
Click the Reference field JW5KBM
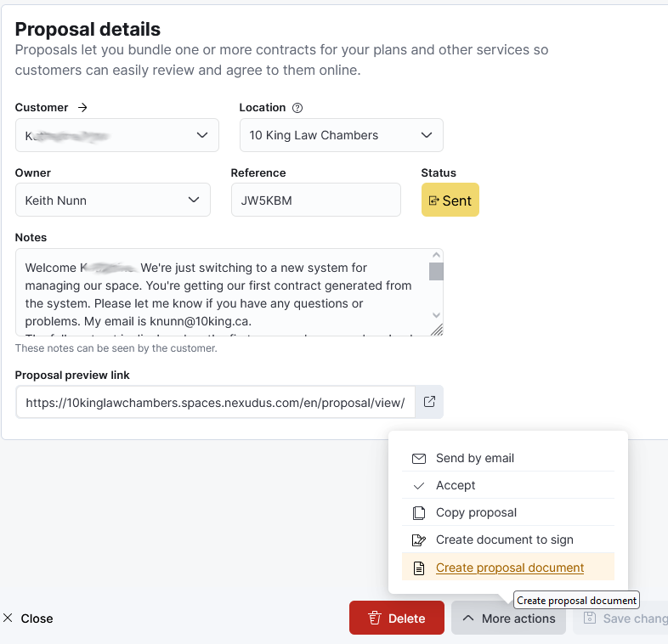(315, 200)
